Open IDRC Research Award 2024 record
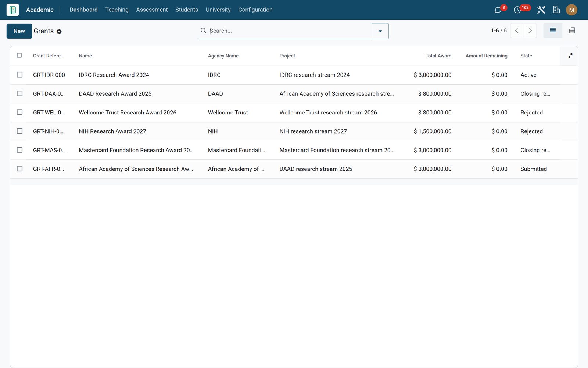 pos(114,75)
